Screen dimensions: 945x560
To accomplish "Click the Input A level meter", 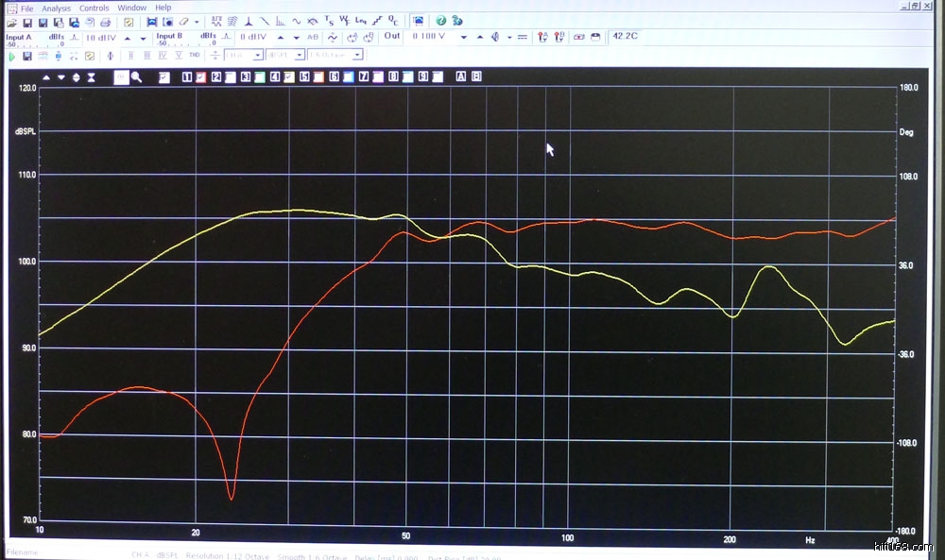I will tap(34, 42).
